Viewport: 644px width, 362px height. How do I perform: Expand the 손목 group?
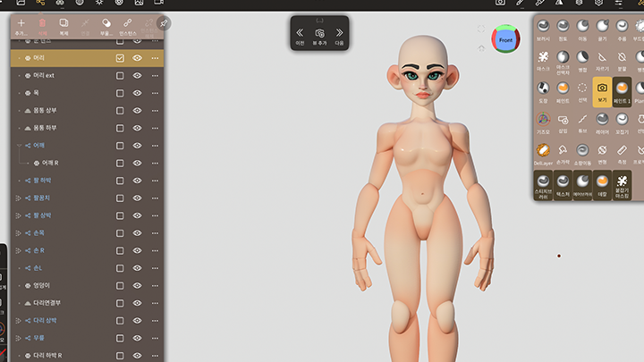tap(19, 233)
